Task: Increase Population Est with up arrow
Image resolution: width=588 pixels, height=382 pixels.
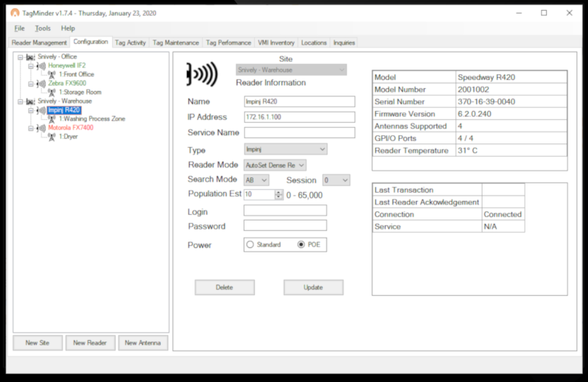Action: click(x=279, y=192)
